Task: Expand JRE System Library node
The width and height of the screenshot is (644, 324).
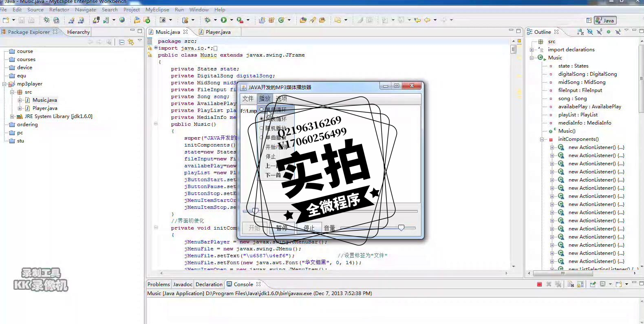Action: pyautogui.click(x=12, y=116)
